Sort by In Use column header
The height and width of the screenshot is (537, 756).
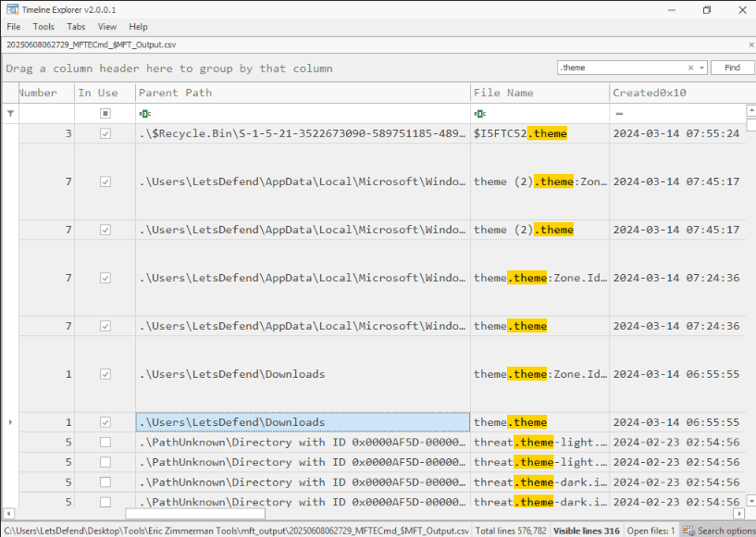[105, 93]
